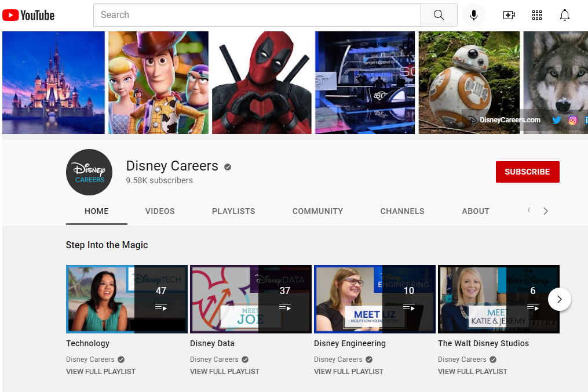This screenshot has height=392, width=588.
Task: Advance the playlist carousel to the next items
Action: (560, 299)
